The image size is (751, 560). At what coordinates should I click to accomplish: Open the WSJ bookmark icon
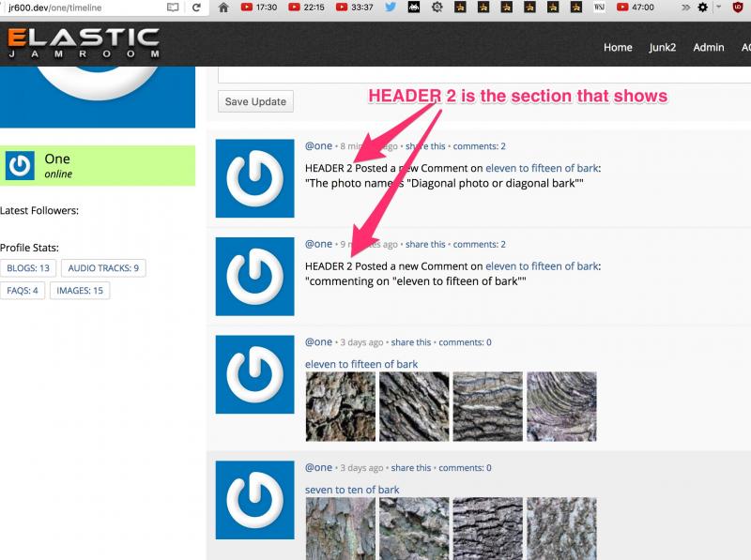click(599, 8)
